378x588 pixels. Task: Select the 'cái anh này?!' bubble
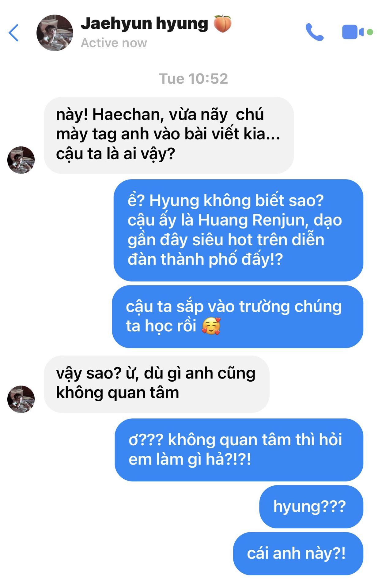pos(298,553)
